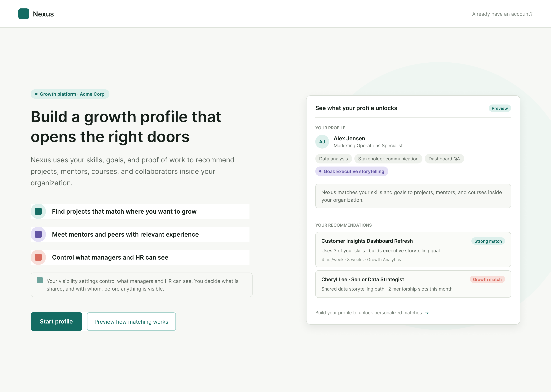Open Already have an account link

click(502, 14)
